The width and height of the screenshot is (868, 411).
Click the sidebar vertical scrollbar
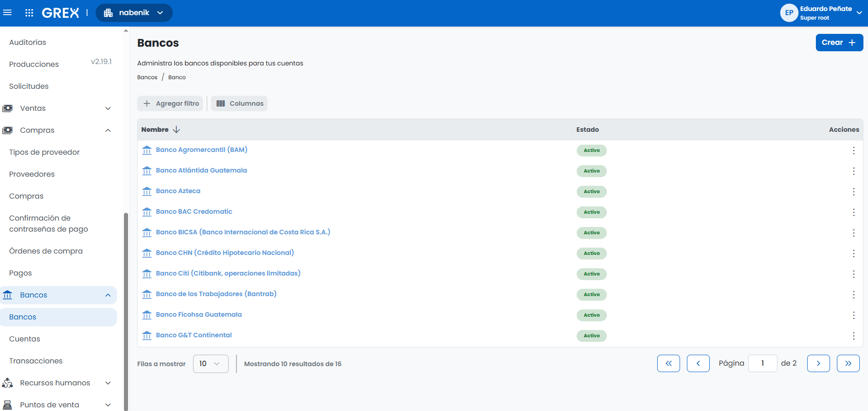tap(126, 311)
